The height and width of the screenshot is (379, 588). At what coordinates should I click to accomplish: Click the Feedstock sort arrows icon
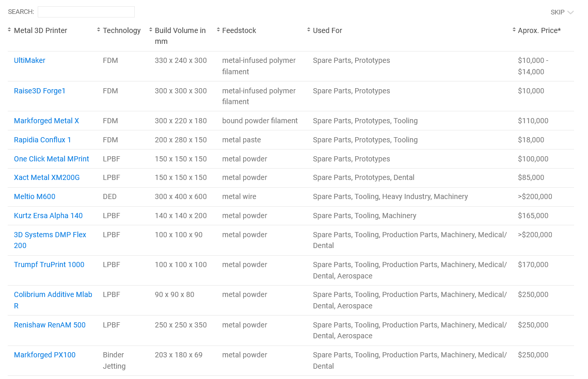[218, 30]
